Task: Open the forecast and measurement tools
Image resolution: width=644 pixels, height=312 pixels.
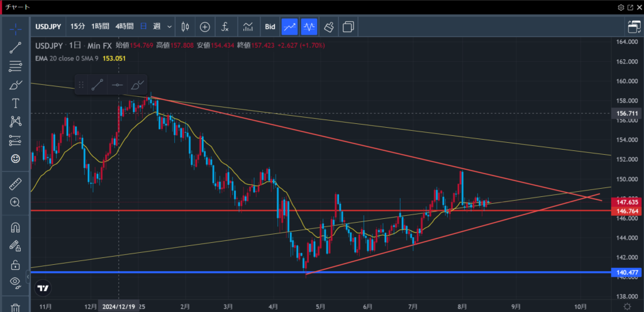Action: click(x=16, y=140)
